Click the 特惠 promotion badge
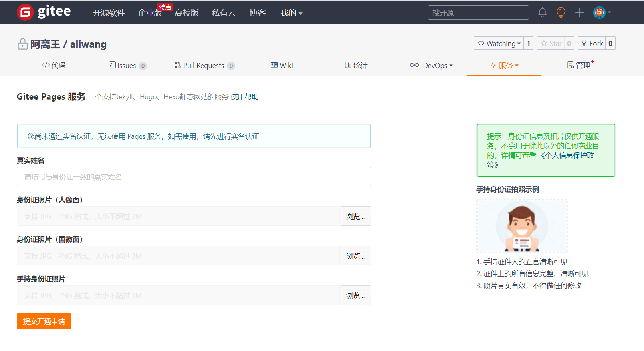 [x=165, y=7]
